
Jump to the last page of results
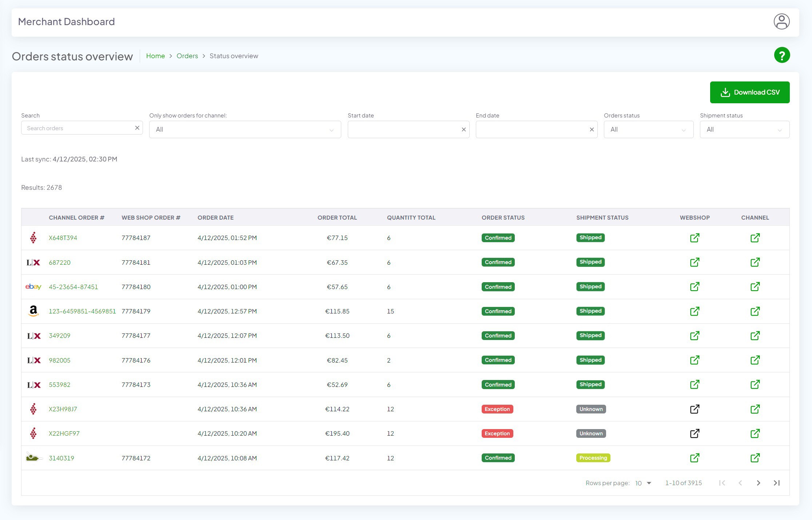pyautogui.click(x=776, y=483)
